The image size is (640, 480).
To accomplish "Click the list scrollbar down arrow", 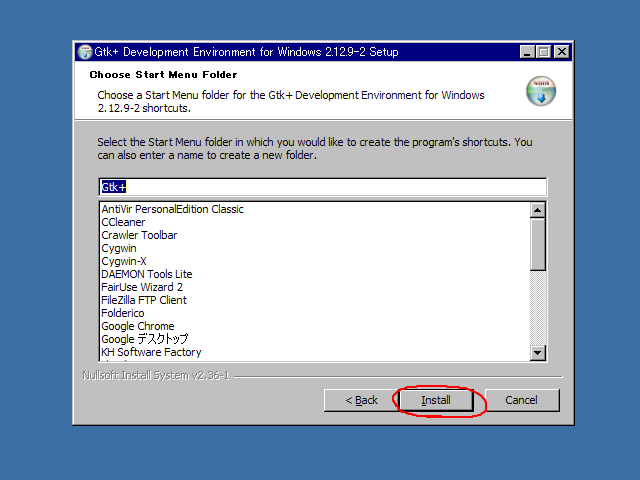I will [538, 353].
